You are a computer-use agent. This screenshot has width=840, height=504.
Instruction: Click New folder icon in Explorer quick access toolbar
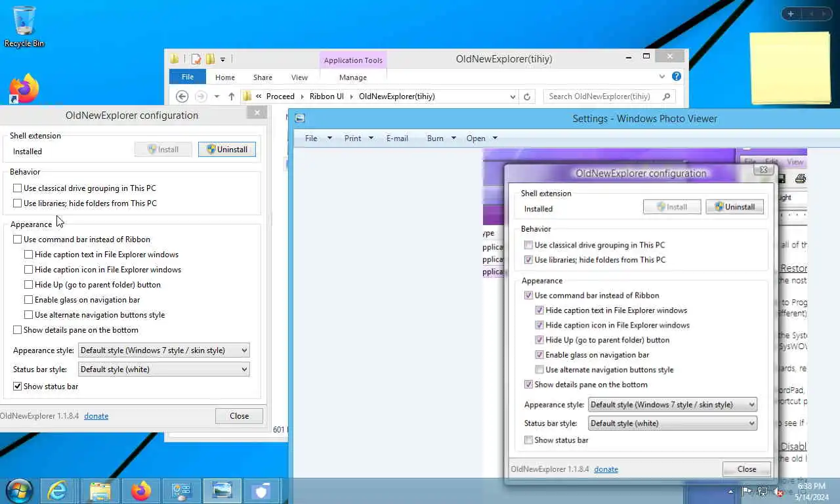point(210,59)
